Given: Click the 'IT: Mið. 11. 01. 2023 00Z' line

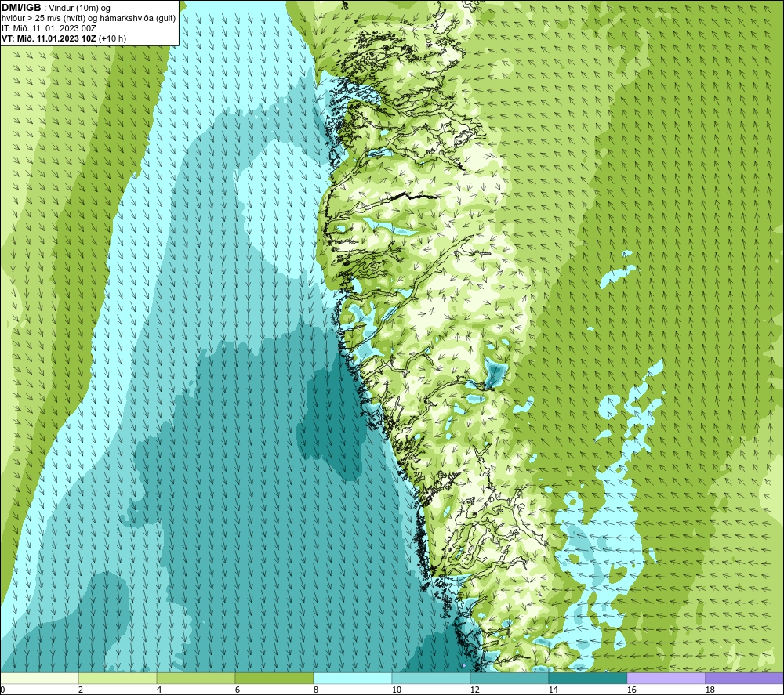Looking at the screenshot, I should point(49,28).
